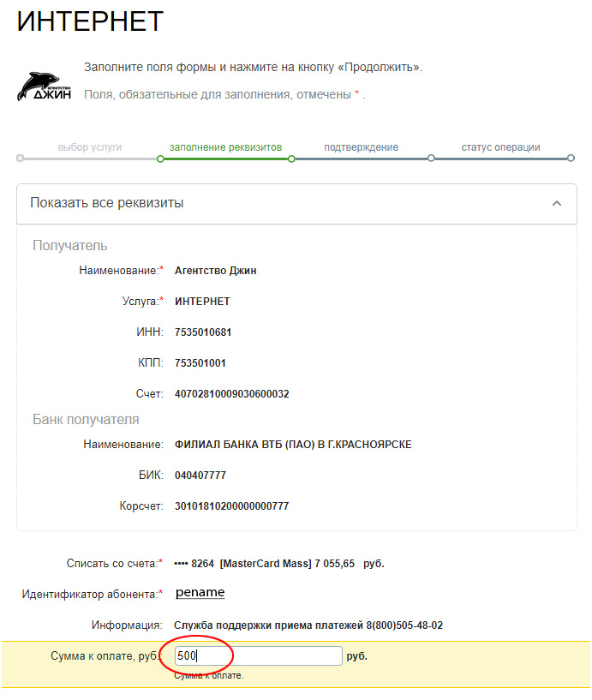
Task: Click the ИНН value 7535010681
Action: [203, 332]
